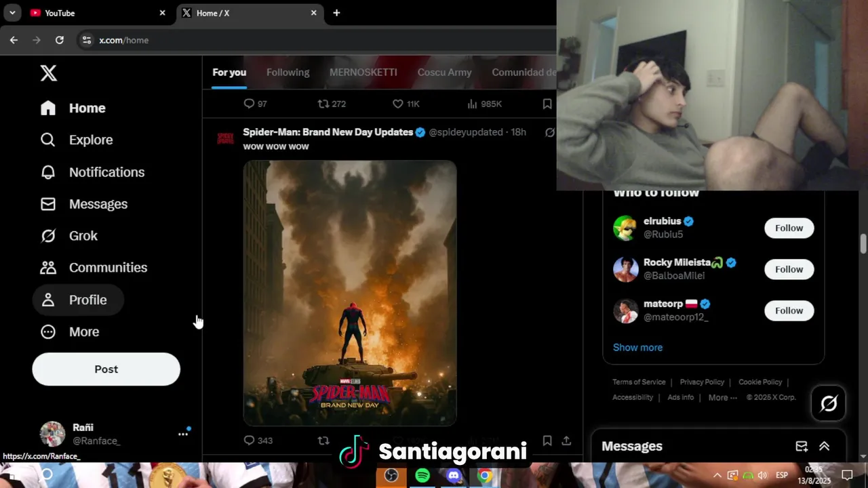Open Home from the sidebar
Image resolution: width=868 pixels, height=488 pixels.
tap(73, 108)
